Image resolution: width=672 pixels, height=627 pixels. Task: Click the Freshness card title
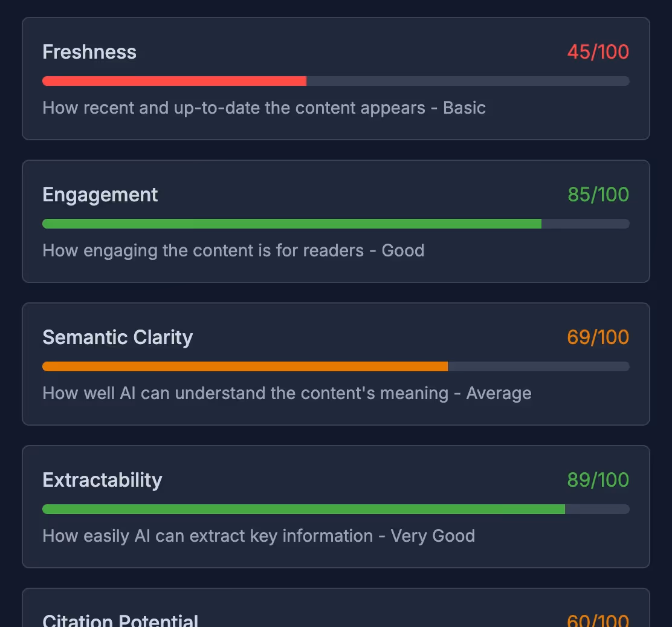coord(89,52)
